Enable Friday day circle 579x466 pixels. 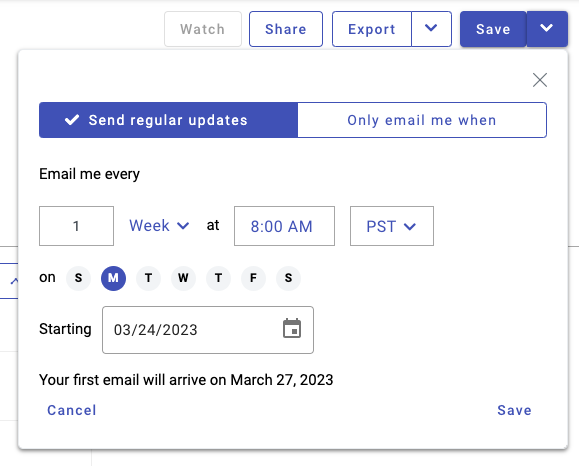pos(253,278)
